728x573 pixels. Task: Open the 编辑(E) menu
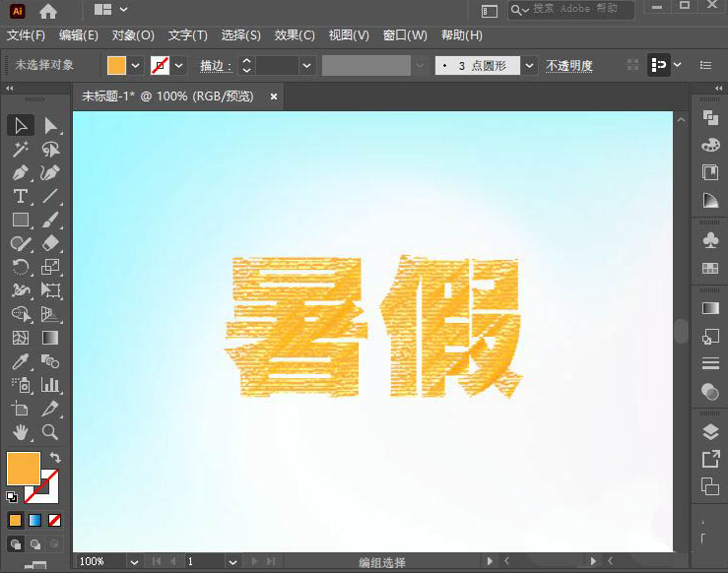click(79, 35)
